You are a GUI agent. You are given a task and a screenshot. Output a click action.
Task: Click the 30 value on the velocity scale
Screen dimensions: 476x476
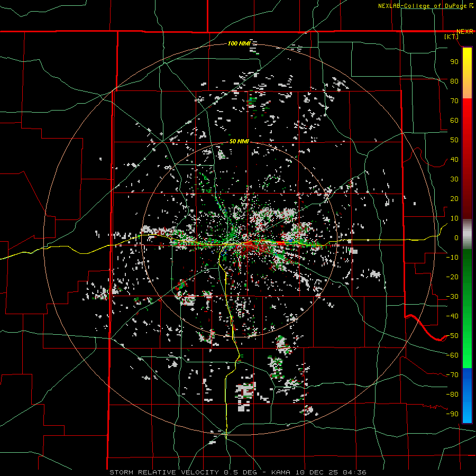454,179
